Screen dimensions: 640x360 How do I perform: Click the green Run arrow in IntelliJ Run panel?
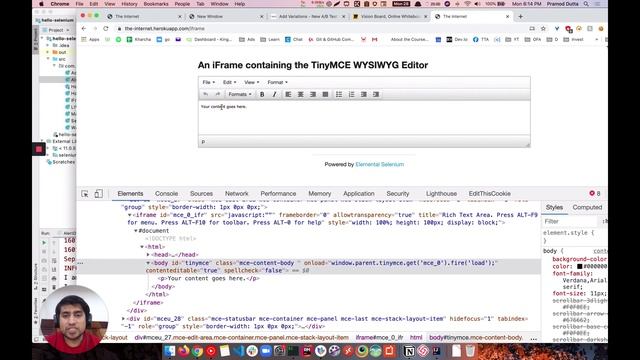coord(44,242)
